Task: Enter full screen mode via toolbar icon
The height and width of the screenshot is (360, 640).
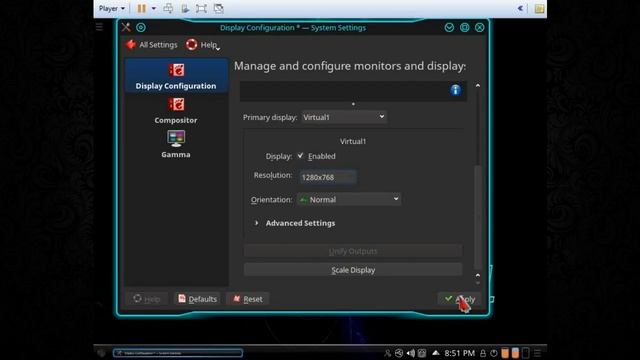Action: pyautogui.click(x=201, y=8)
